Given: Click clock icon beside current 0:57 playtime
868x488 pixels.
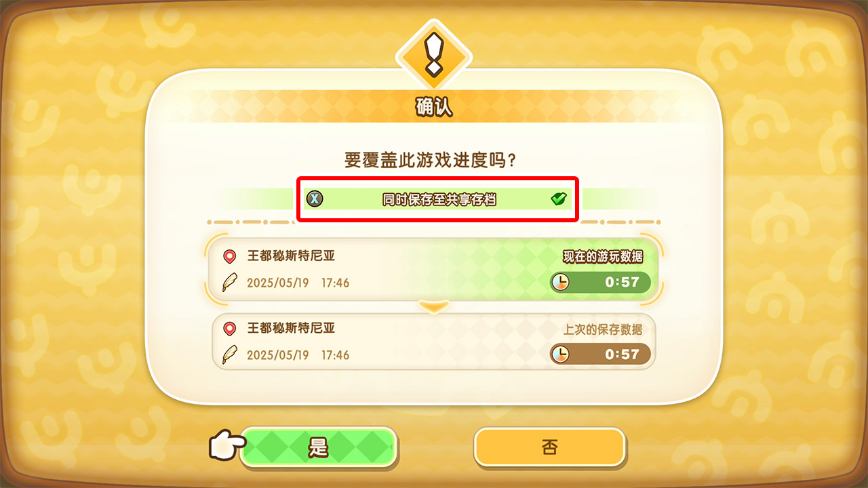Looking at the screenshot, I should pos(560,282).
